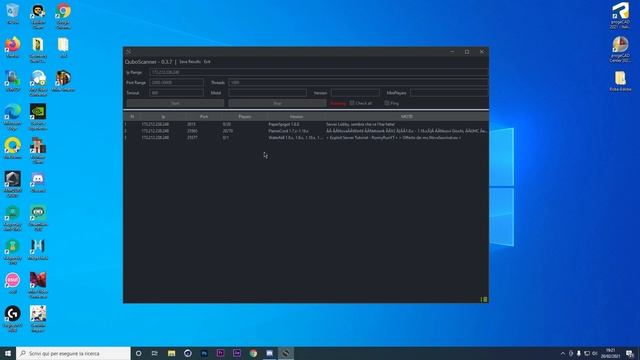The width and height of the screenshot is (640, 360).
Task: Open After Effects from the taskbar
Action: tap(237, 353)
